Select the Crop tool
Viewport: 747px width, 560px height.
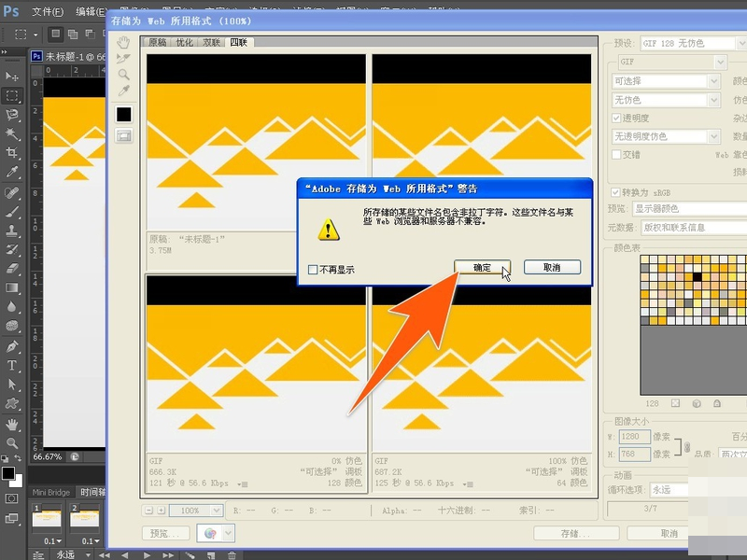(x=12, y=153)
